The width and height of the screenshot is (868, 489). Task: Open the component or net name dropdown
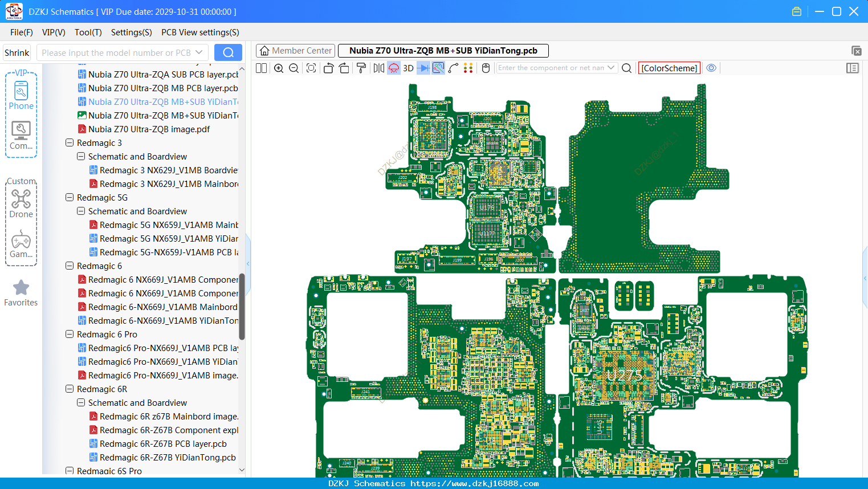612,68
